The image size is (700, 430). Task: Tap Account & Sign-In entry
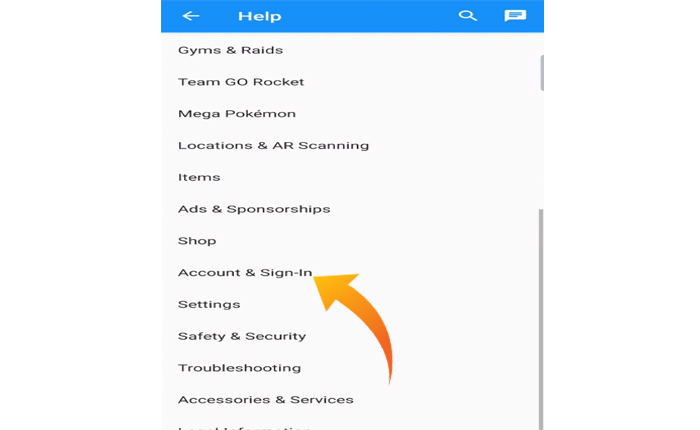[245, 272]
